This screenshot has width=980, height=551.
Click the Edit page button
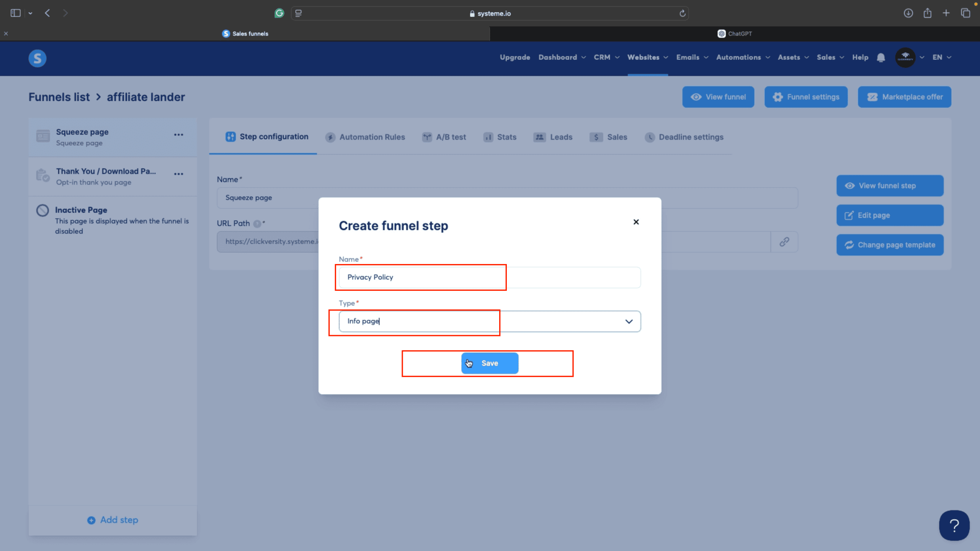point(890,215)
